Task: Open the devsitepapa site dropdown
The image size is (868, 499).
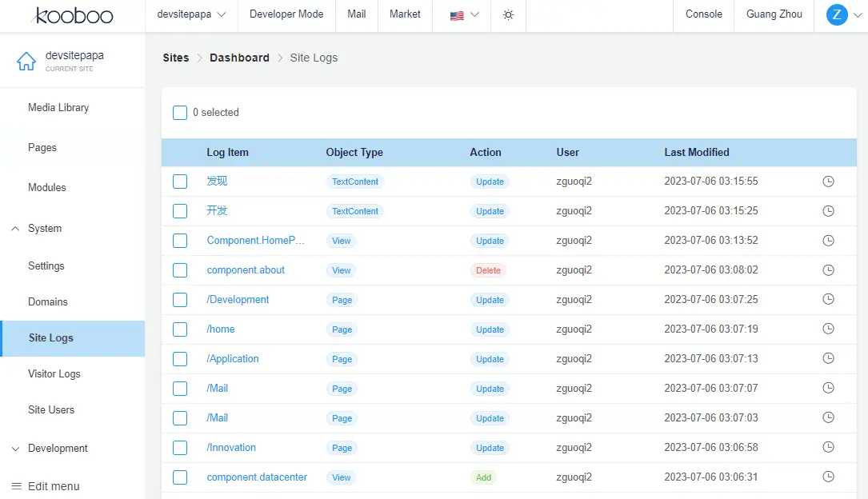Action: click(x=191, y=14)
